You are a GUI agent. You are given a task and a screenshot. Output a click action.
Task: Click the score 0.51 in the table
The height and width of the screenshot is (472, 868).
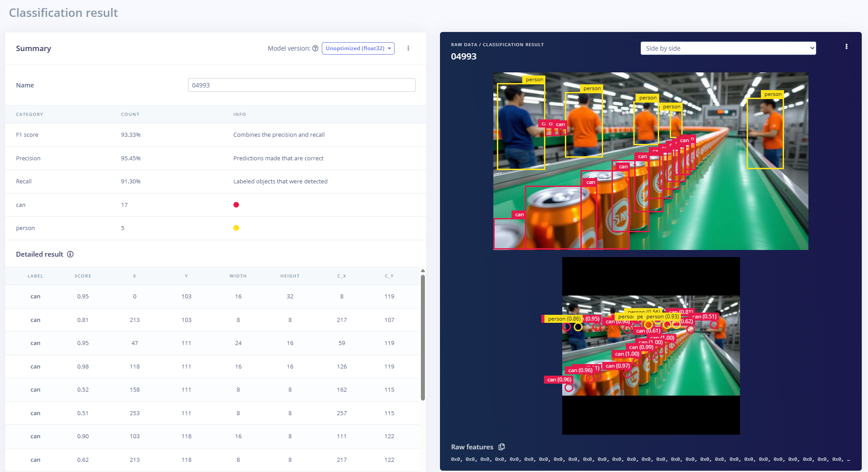point(83,413)
